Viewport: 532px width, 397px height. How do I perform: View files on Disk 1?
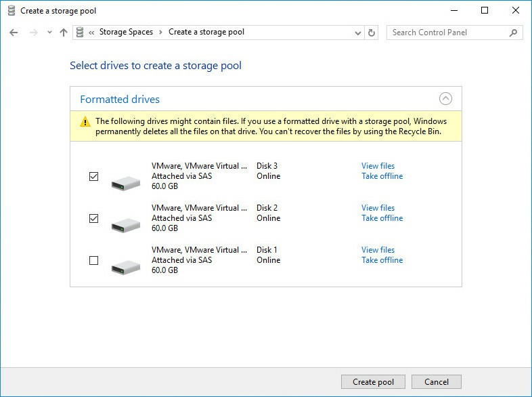[378, 250]
